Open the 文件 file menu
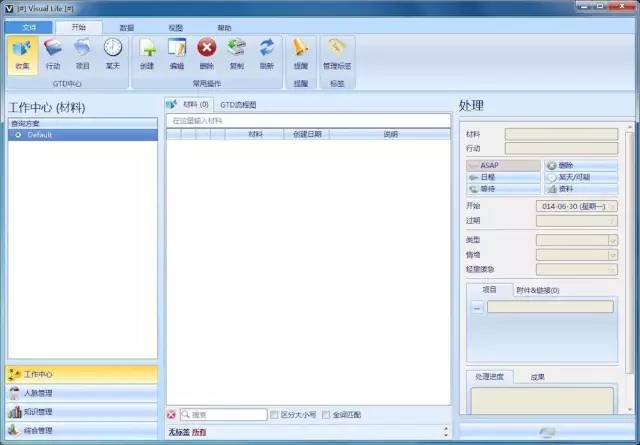The image size is (640, 445). pos(29,27)
